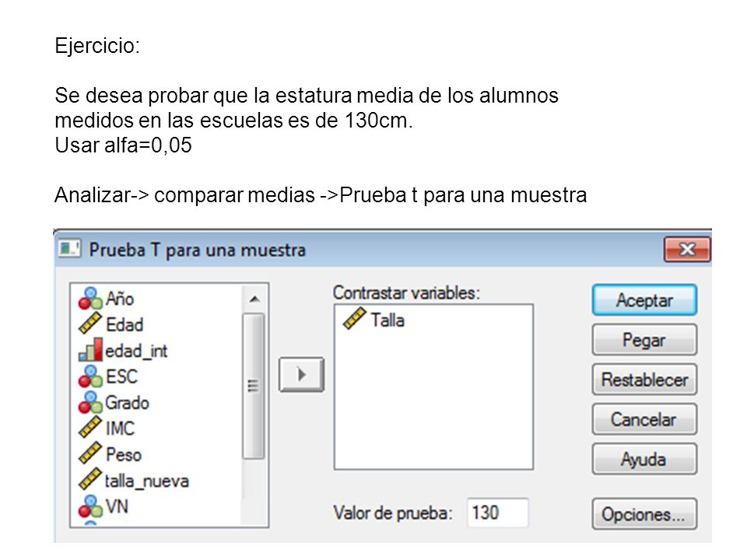Click the nominal icon beside ESC
This screenshot has width=747, height=560.
pyautogui.click(x=90, y=376)
